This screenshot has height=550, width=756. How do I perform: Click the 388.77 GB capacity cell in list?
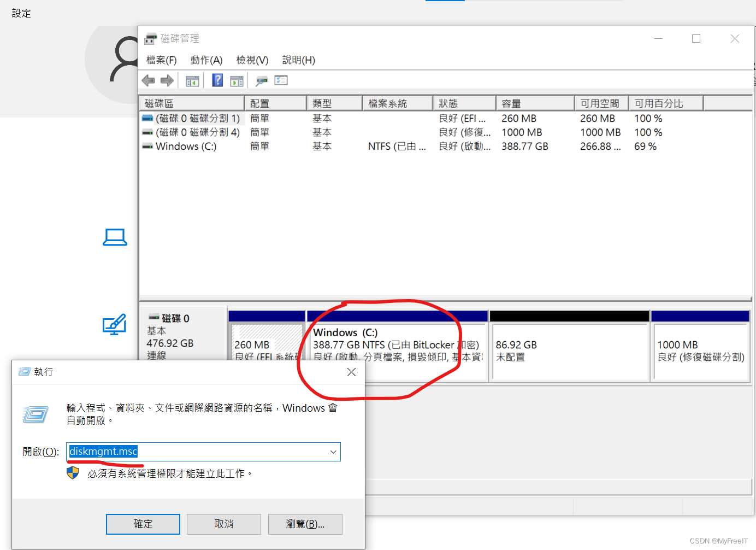point(525,147)
